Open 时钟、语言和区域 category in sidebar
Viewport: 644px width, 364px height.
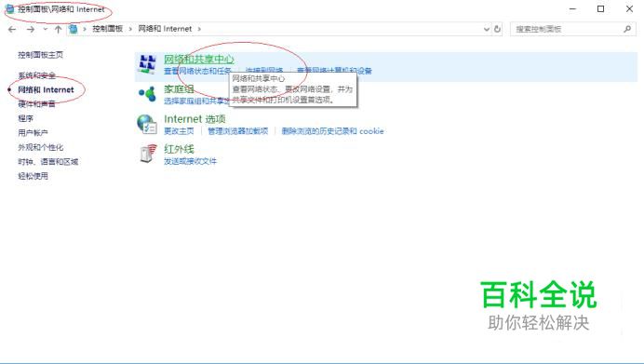[47, 161]
